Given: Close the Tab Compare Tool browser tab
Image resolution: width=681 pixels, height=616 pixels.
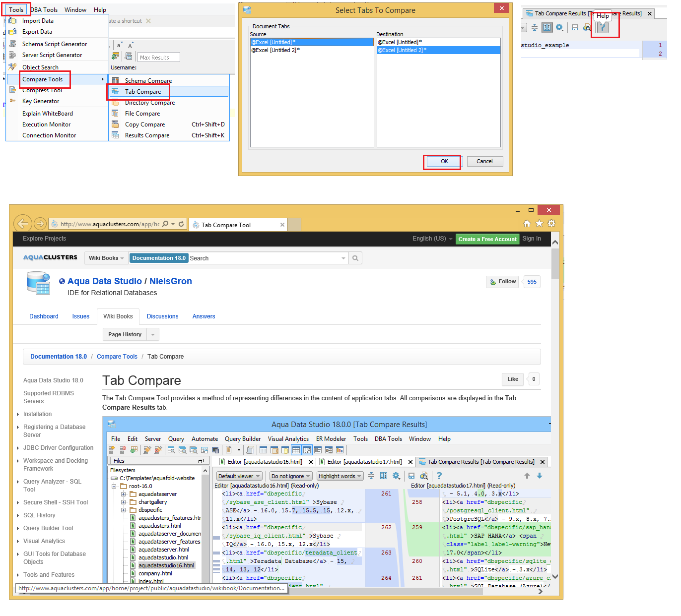Looking at the screenshot, I should click(x=282, y=225).
